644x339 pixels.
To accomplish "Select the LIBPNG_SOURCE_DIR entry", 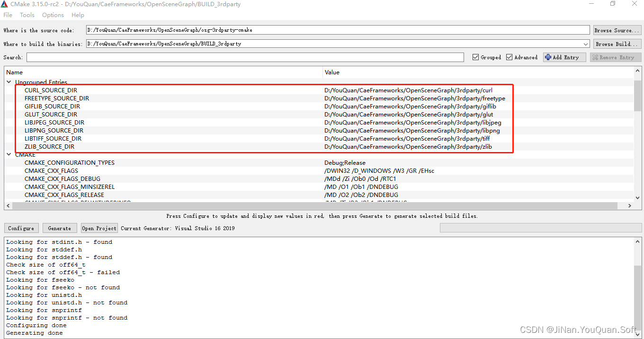I will tap(54, 131).
